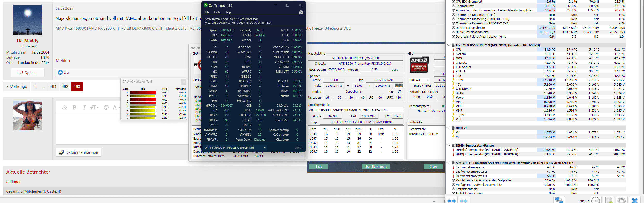Click the Vcore voltage lightning icon
This screenshot has width=644, height=203.
453,98
